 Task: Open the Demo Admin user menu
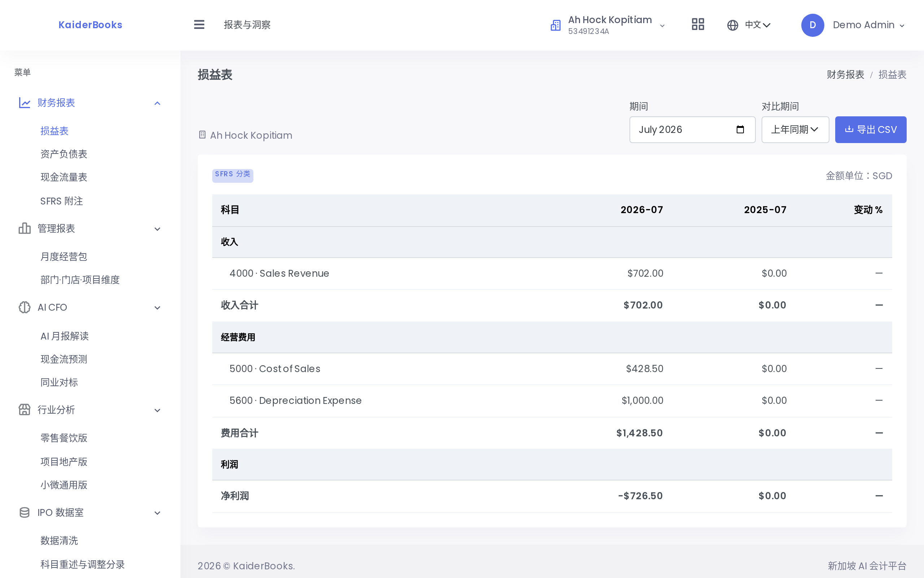853,25
